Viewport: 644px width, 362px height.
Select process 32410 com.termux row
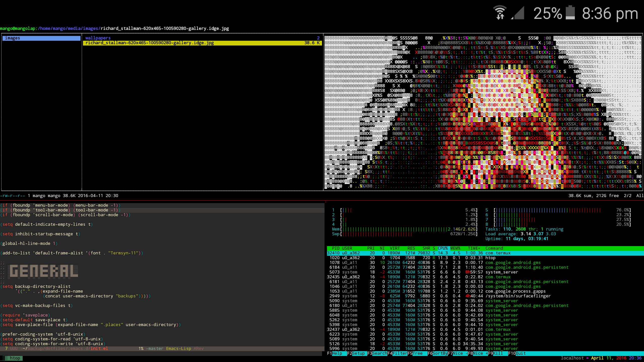tap(486, 253)
